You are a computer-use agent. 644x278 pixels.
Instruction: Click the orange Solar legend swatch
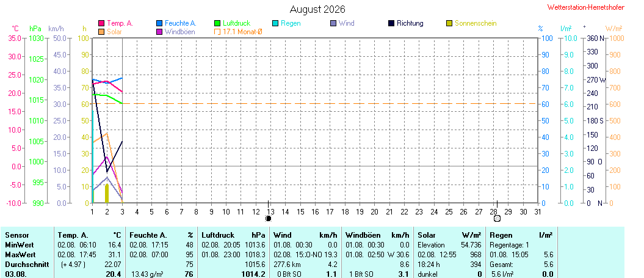click(101, 32)
